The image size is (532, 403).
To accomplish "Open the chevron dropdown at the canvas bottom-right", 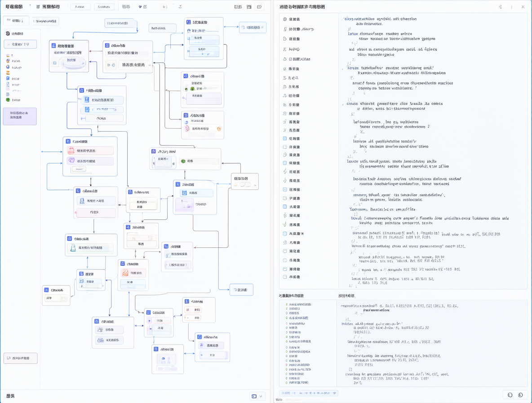I will point(261,396).
